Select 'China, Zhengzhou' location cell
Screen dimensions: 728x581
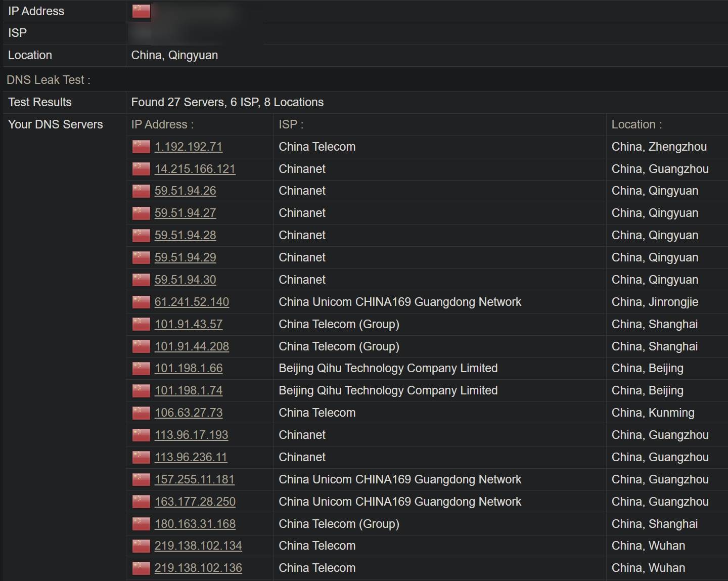click(659, 147)
